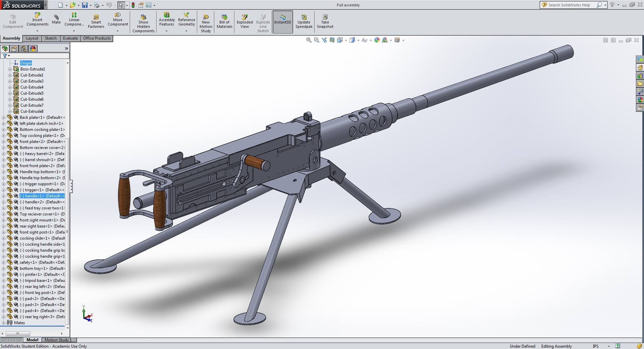Open the Options icon in title toolbar

(x=148, y=5)
